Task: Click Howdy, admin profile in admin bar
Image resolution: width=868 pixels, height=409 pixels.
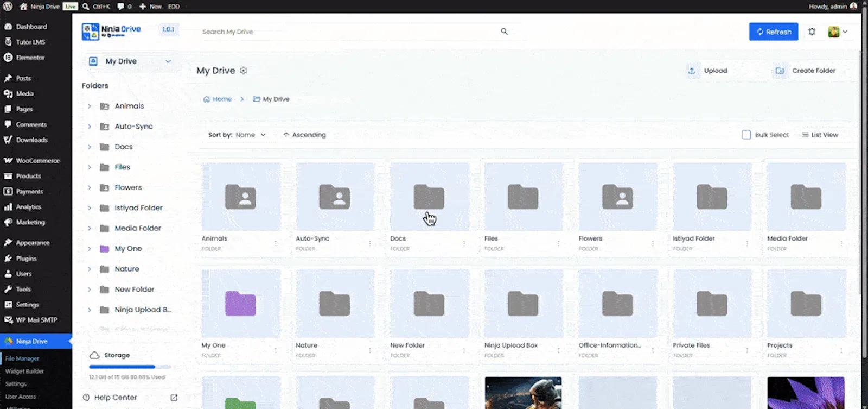Action: (x=833, y=7)
